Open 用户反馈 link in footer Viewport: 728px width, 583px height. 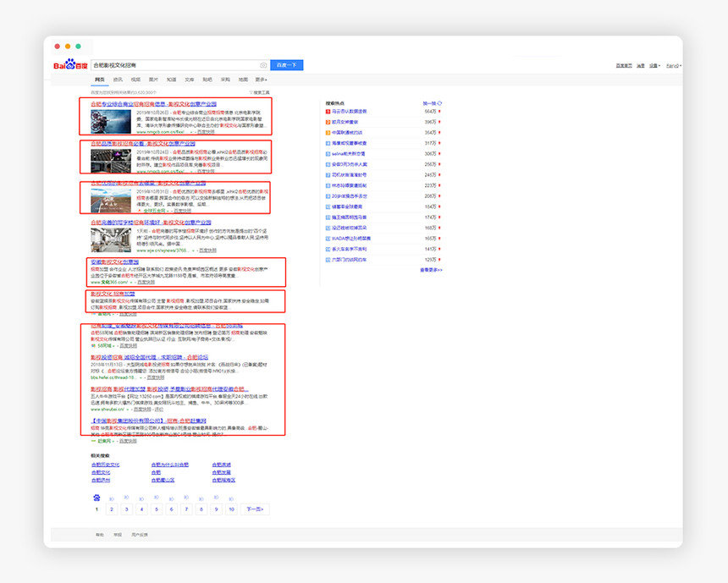click(x=140, y=535)
